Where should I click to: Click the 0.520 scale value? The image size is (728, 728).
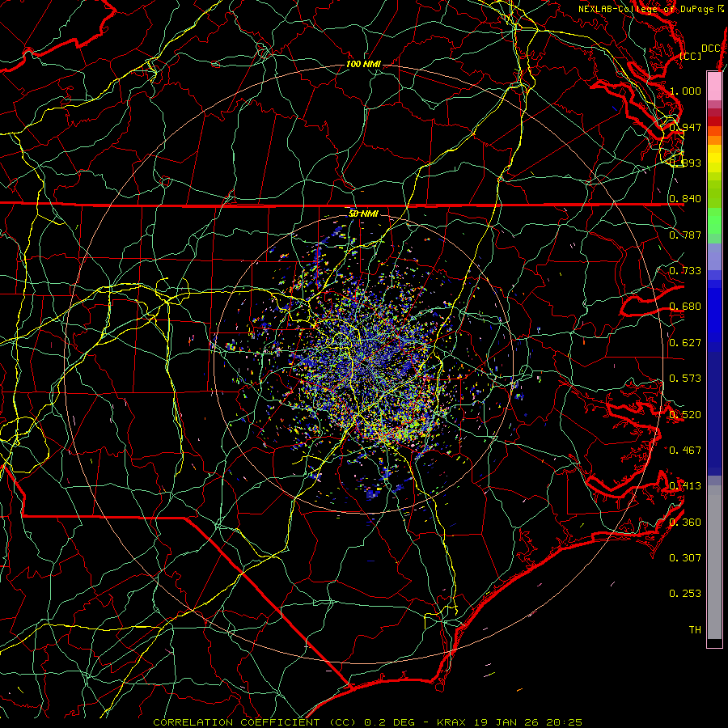pos(685,415)
